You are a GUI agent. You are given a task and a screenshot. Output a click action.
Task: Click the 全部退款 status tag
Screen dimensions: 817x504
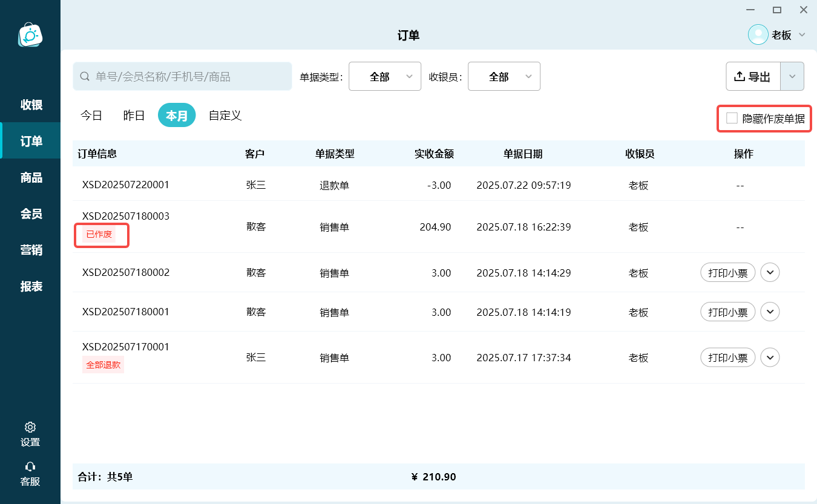103,365
